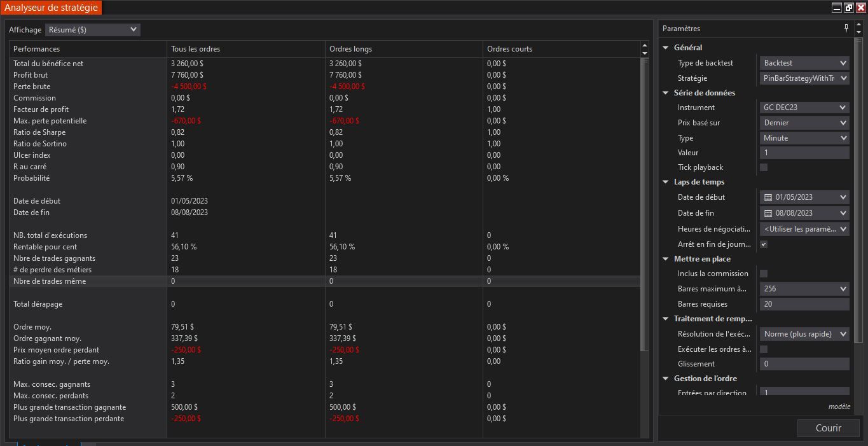Click the Ordres longs column header
Screen dimensions: 868x446
(x=403, y=49)
